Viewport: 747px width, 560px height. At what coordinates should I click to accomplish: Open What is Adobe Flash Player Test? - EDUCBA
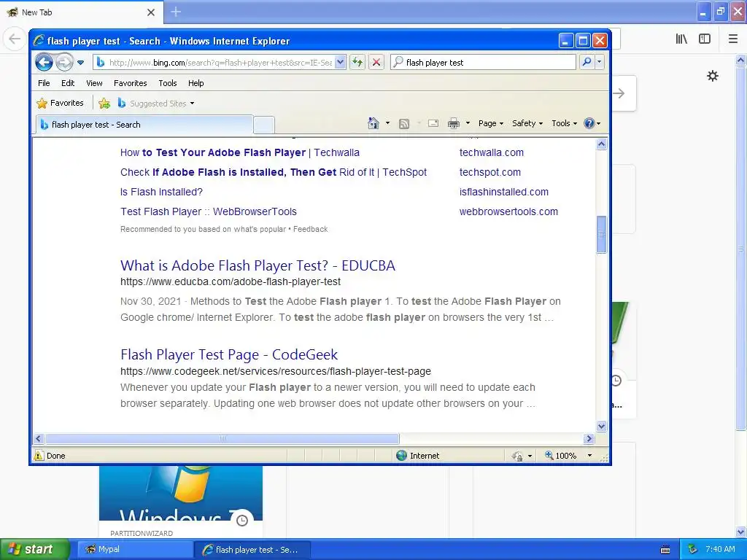[x=258, y=265]
